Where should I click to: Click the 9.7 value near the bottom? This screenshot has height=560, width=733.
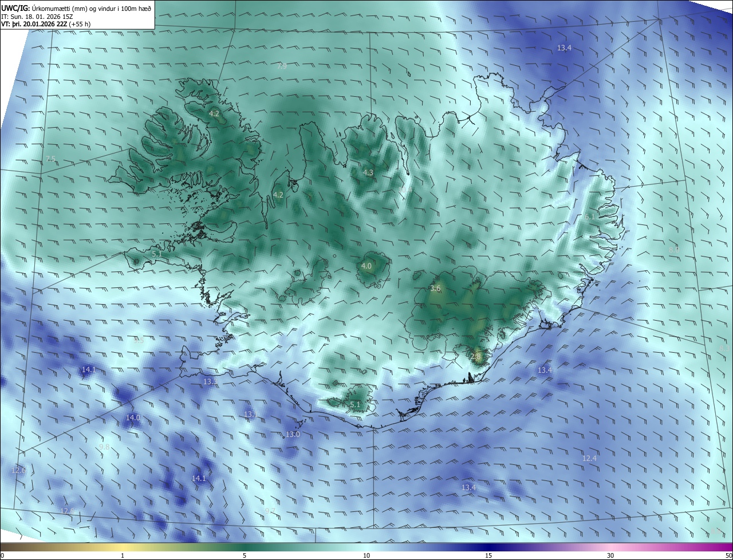pyautogui.click(x=270, y=511)
